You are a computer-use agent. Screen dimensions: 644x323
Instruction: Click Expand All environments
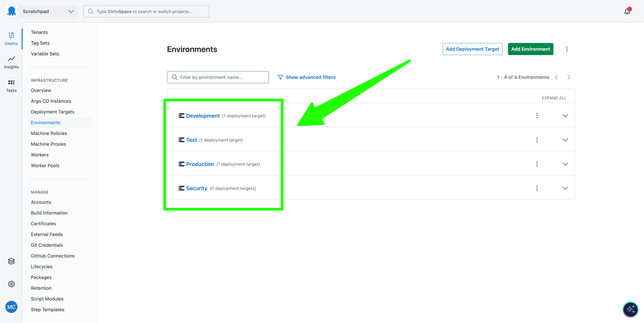click(554, 98)
